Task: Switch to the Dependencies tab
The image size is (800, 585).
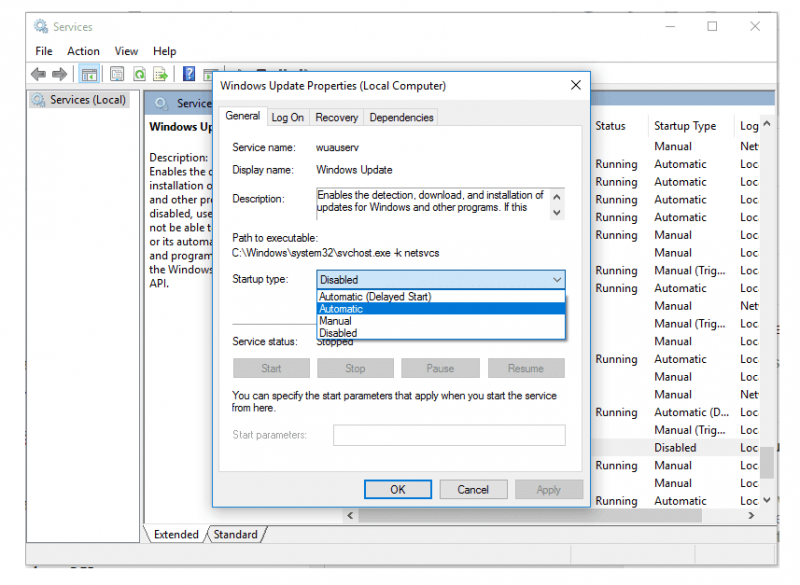Action: [x=402, y=117]
